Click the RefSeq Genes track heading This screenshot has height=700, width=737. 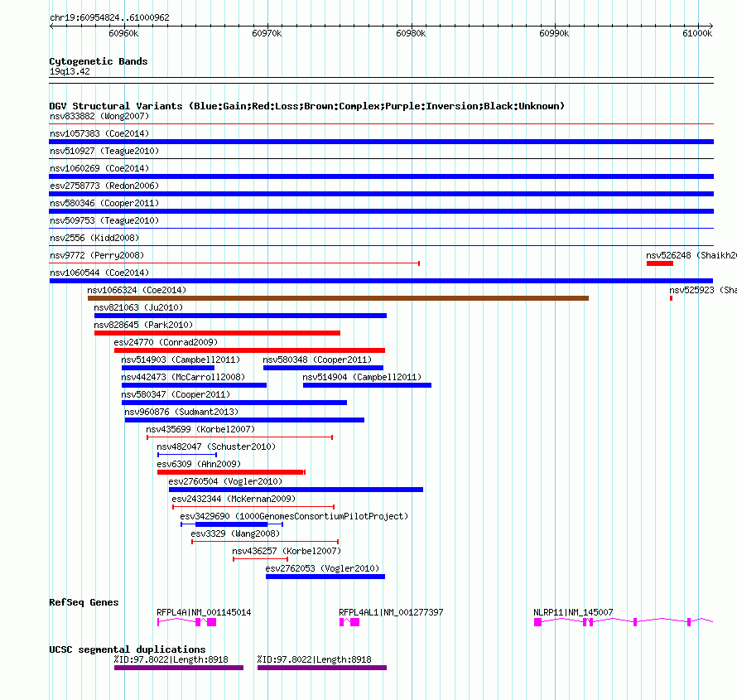coord(84,602)
